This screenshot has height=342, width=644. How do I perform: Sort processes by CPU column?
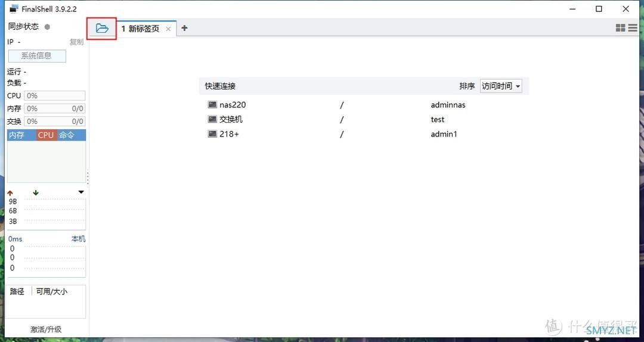pyautogui.click(x=46, y=135)
